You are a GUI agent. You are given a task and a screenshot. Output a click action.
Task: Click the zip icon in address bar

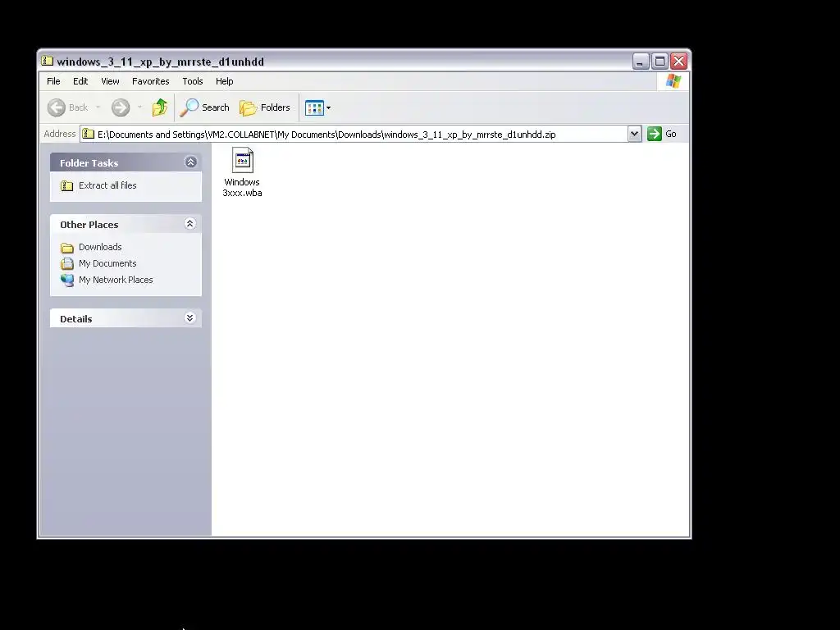tap(89, 134)
